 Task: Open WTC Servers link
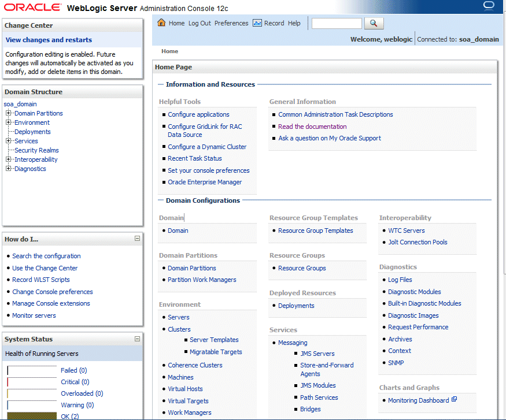click(x=407, y=231)
